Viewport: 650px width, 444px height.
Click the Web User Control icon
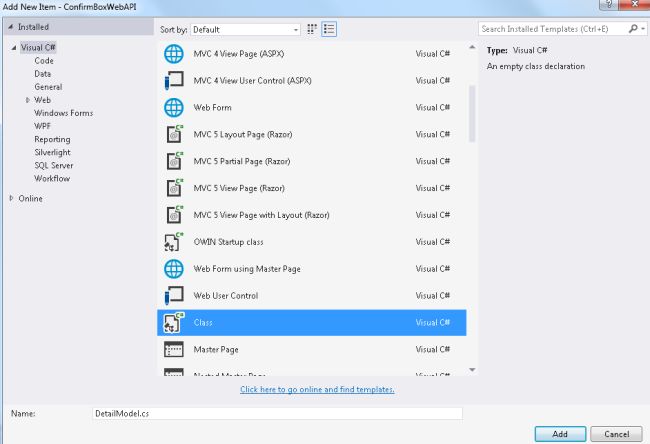[x=174, y=296]
